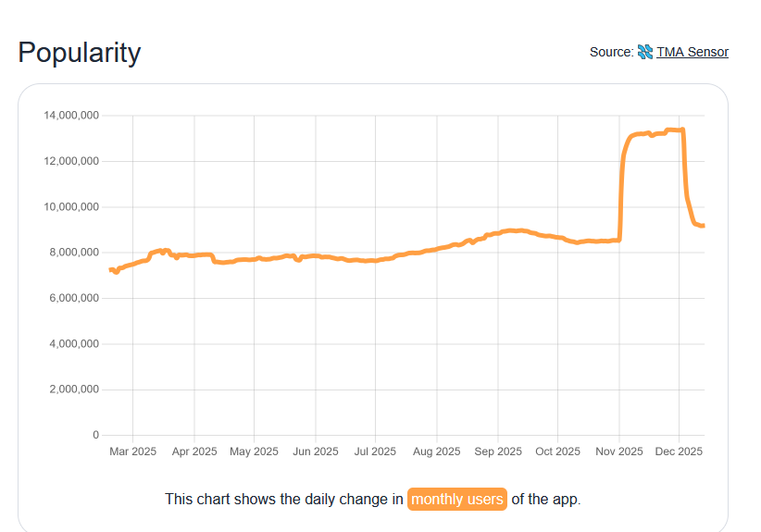Click the 2,000,000 y-axis label
Screen dimensions: 761x532
(74, 390)
